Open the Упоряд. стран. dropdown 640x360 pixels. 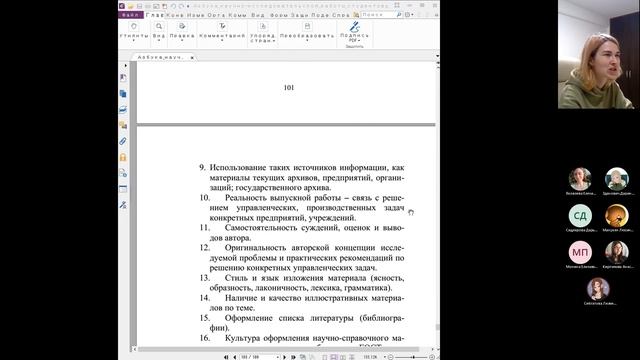pos(262,33)
